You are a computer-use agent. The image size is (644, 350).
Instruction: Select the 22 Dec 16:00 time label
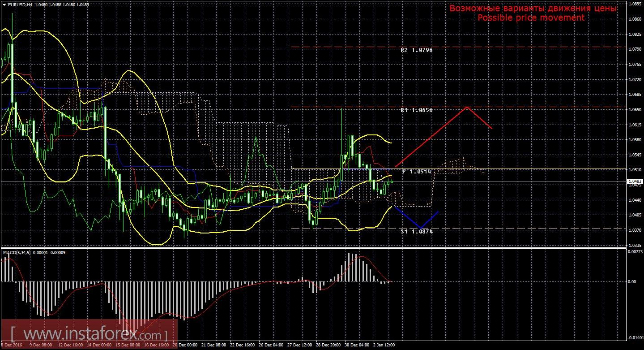(x=243, y=346)
